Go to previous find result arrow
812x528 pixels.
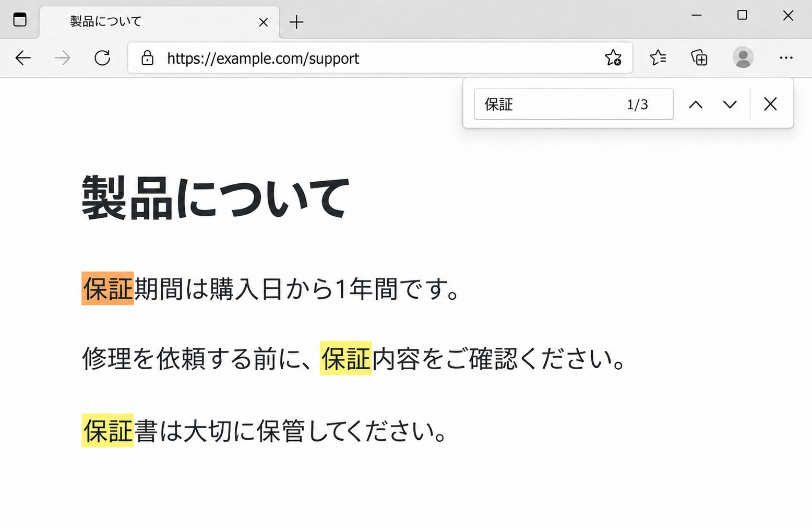696,104
